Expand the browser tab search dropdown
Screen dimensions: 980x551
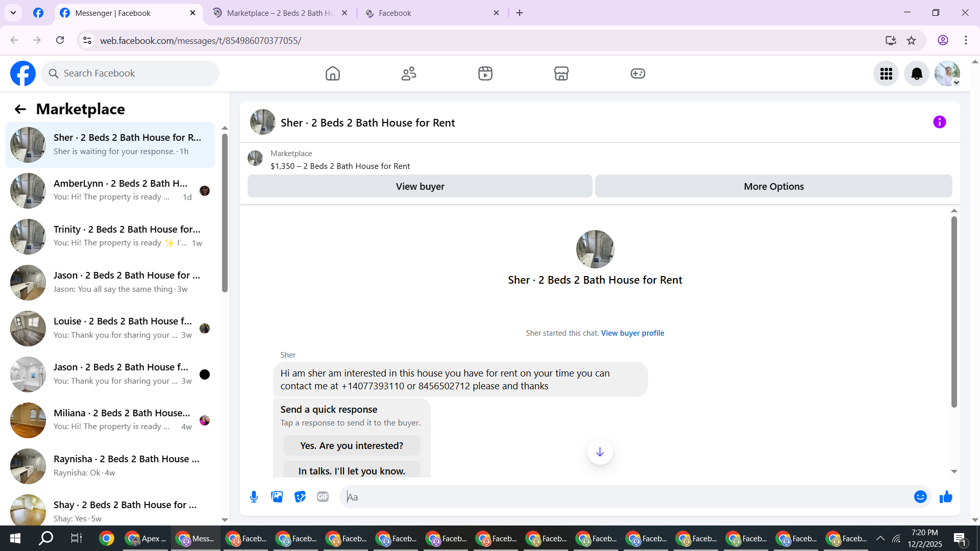point(13,13)
